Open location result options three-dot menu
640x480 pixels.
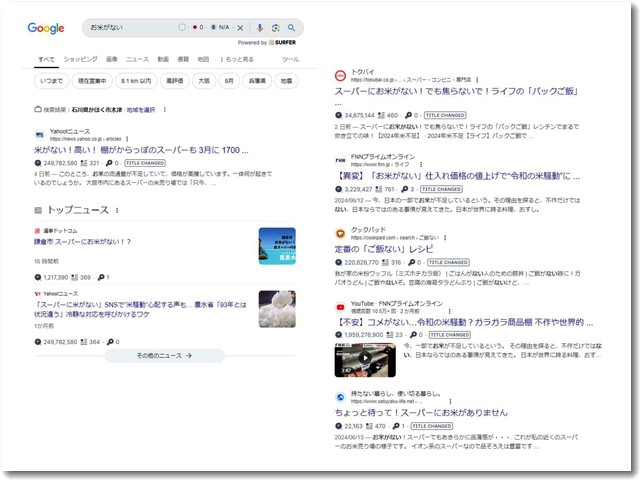point(164,110)
